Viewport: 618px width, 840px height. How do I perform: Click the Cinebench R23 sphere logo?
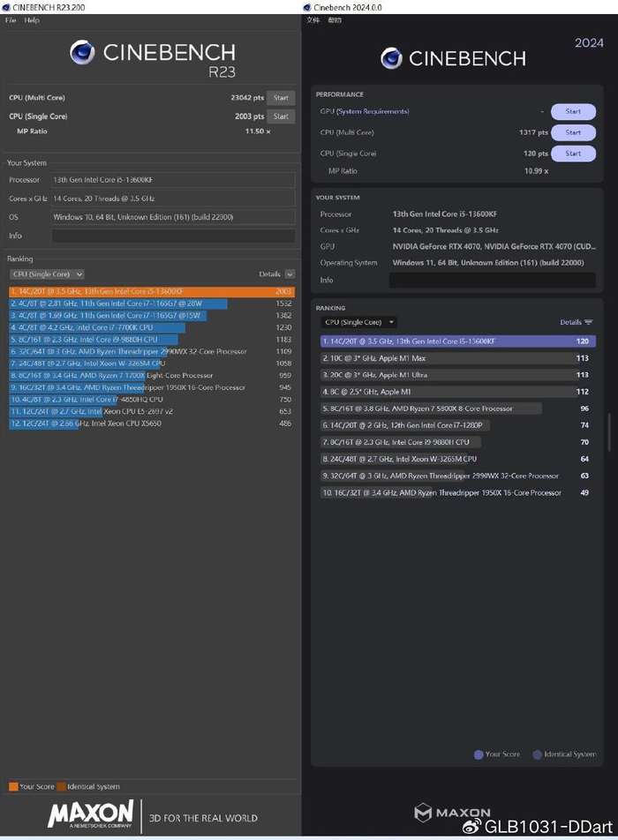[x=83, y=52]
